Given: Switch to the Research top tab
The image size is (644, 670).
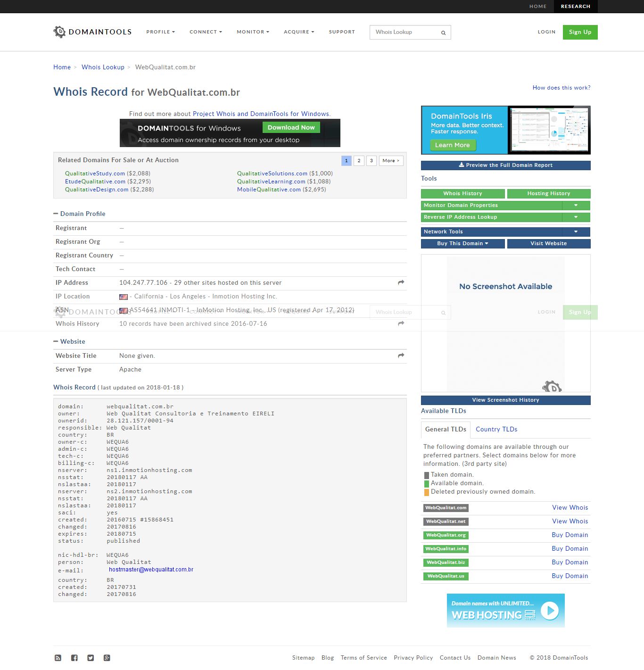Looking at the screenshot, I should click(576, 7).
